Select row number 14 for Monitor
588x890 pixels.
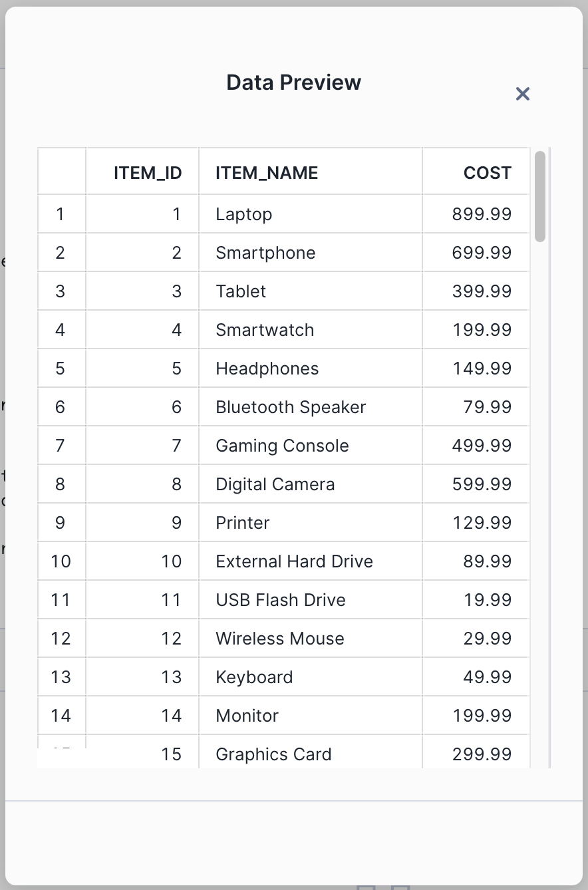[61, 716]
